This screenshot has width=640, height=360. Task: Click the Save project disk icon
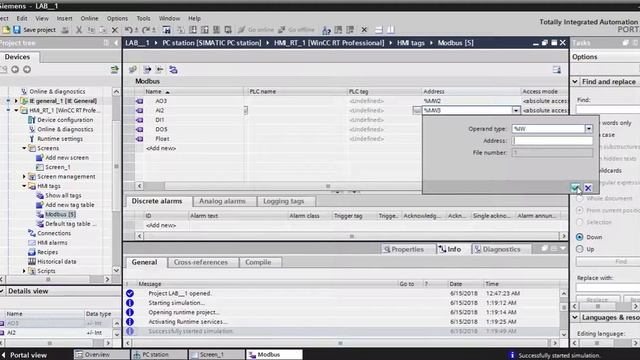point(17,30)
